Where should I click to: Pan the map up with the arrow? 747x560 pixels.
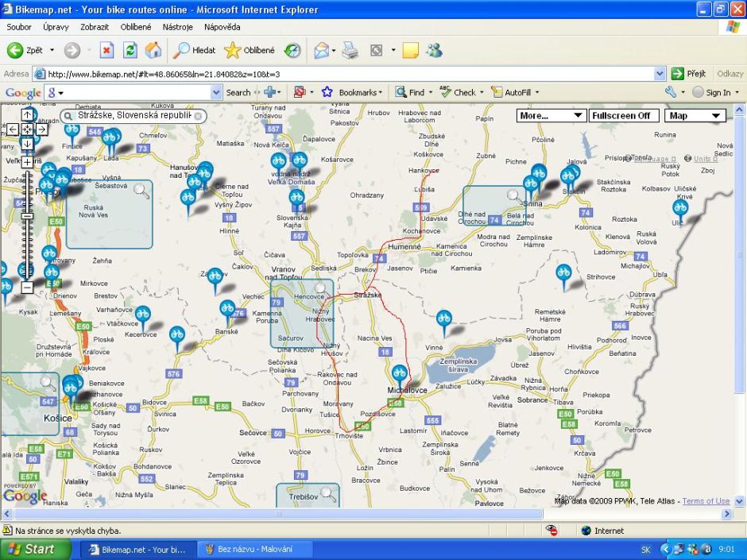27,115
